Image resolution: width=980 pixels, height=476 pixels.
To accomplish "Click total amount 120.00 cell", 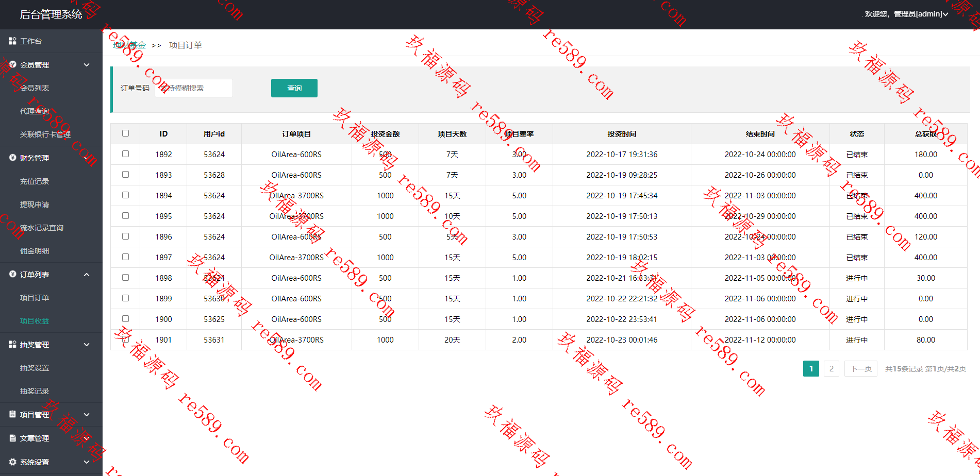I will pos(926,237).
